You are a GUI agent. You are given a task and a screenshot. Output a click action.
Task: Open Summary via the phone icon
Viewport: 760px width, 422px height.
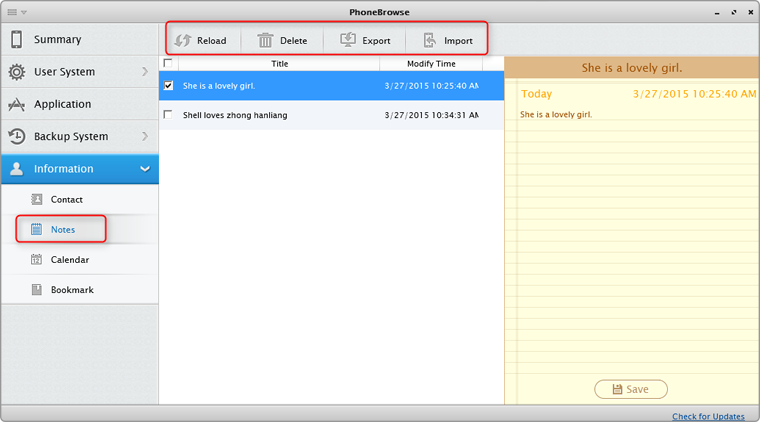(x=17, y=40)
